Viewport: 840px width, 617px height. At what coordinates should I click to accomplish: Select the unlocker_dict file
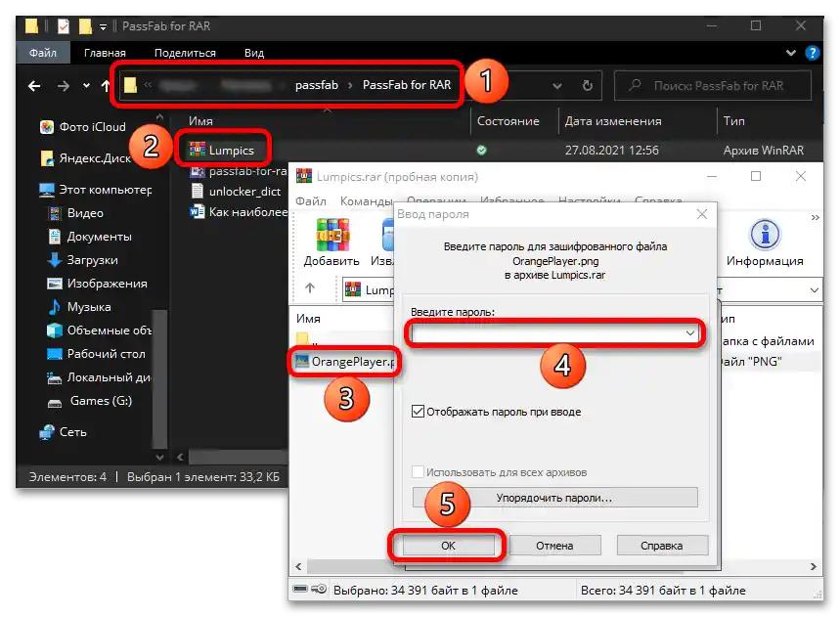click(237, 192)
